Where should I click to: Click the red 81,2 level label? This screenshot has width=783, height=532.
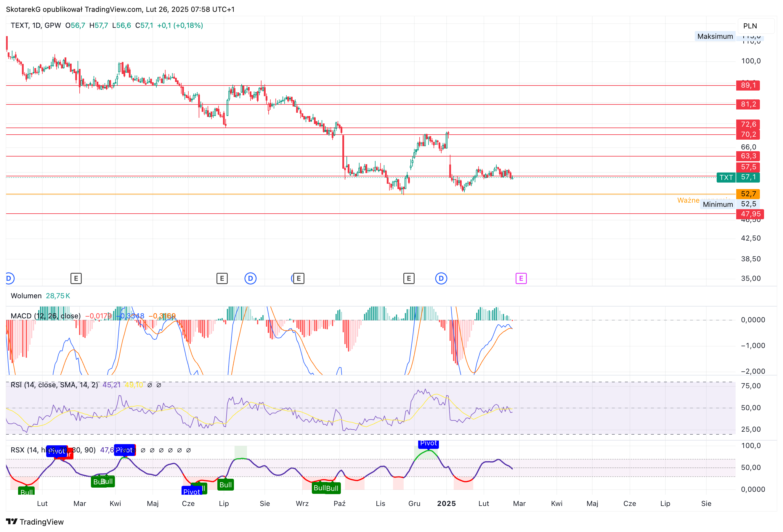[x=748, y=104]
